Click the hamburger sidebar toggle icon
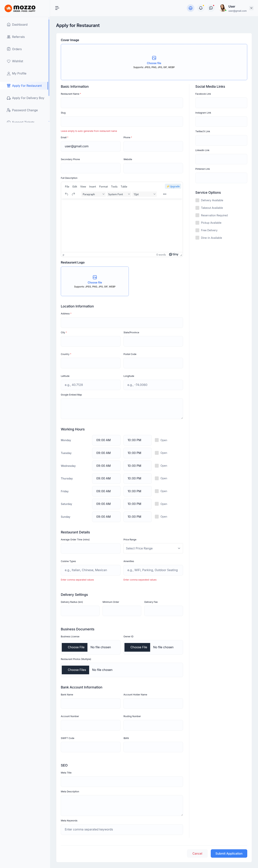 click(57, 8)
